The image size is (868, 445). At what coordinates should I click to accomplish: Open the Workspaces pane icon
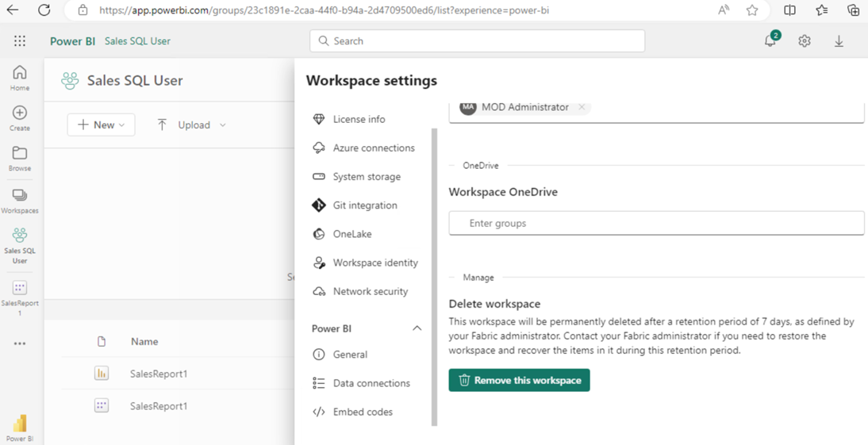[19, 201]
